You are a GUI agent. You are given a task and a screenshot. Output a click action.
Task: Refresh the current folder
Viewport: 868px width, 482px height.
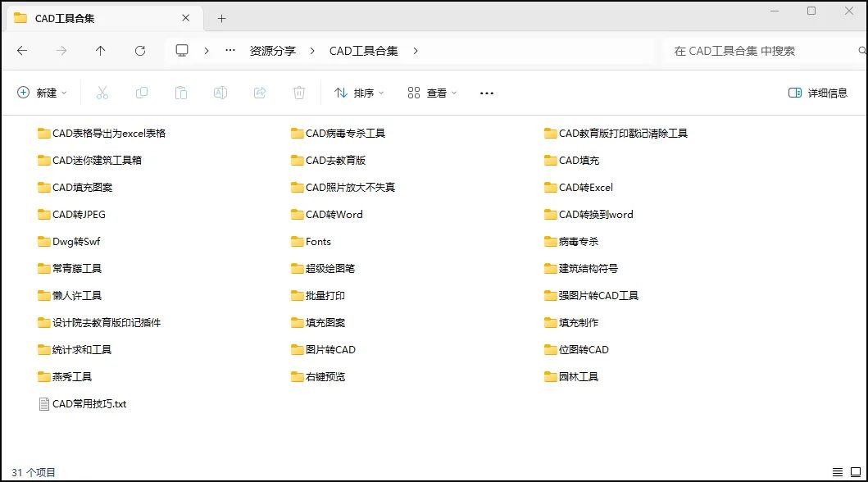tap(140, 51)
